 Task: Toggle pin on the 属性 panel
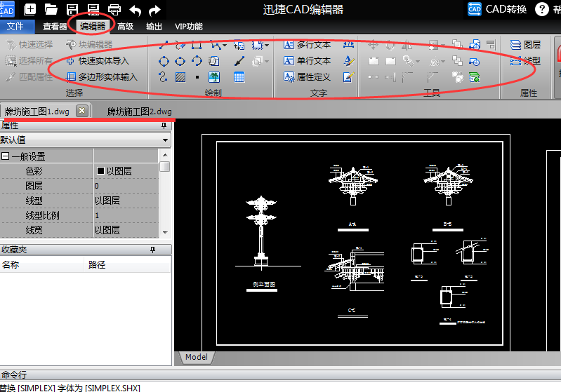(x=164, y=126)
